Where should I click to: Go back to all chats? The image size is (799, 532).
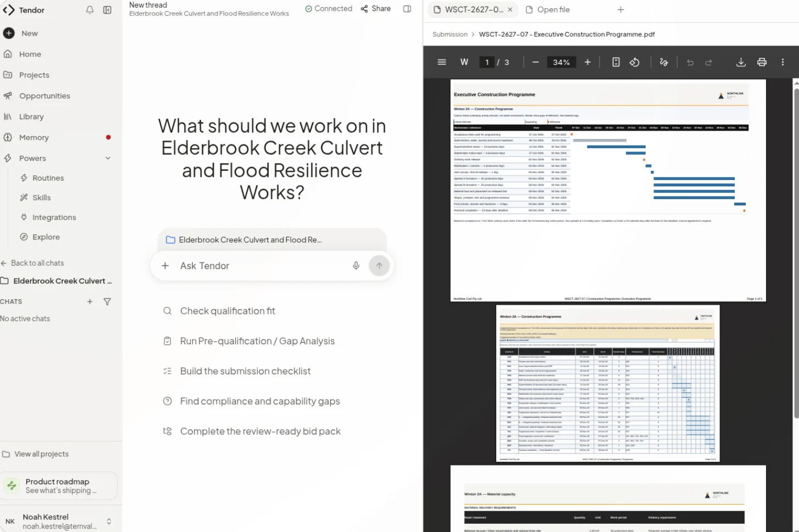[x=32, y=263]
